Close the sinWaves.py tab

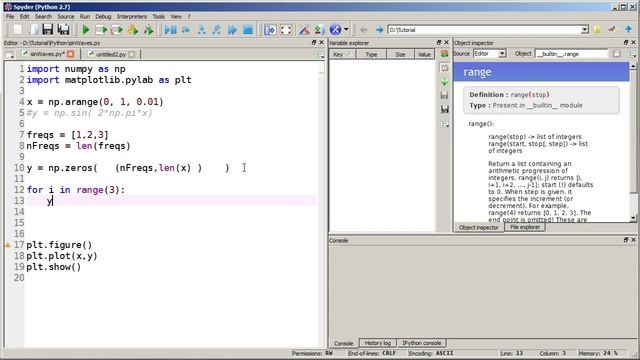(71, 54)
